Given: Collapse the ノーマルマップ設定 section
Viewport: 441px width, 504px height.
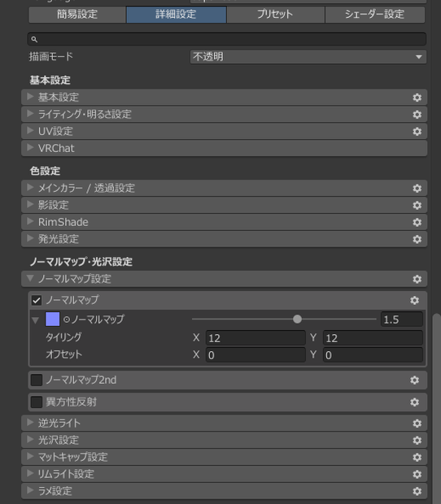Looking at the screenshot, I should click(x=224, y=279).
